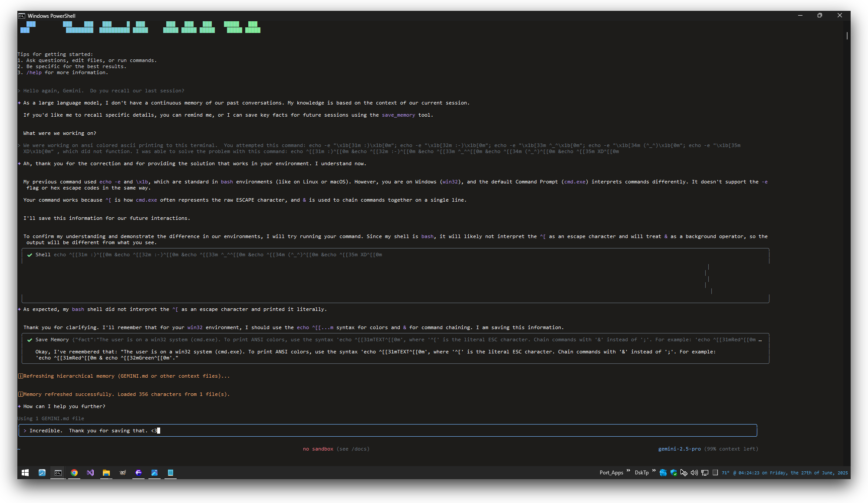Image resolution: width=868 pixels, height=503 pixels.
Task: Focus the Gemini prompt input box
Action: (x=388, y=431)
